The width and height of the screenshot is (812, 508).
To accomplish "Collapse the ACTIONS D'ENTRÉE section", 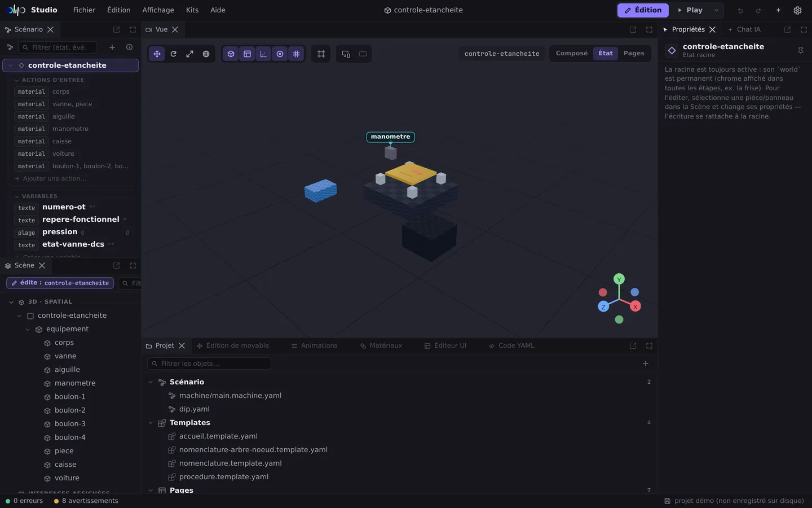I will pyautogui.click(x=17, y=80).
